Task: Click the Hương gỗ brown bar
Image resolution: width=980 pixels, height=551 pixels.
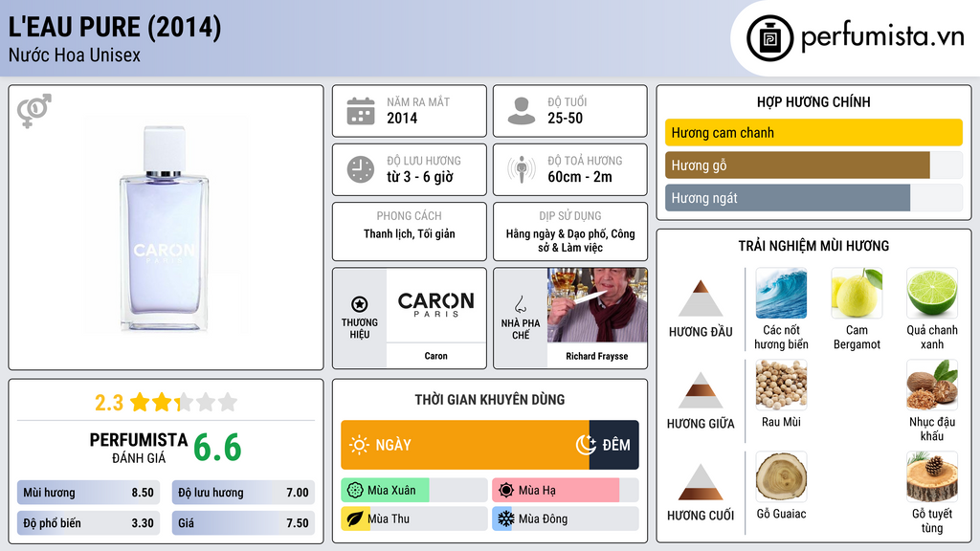Action: [797, 165]
